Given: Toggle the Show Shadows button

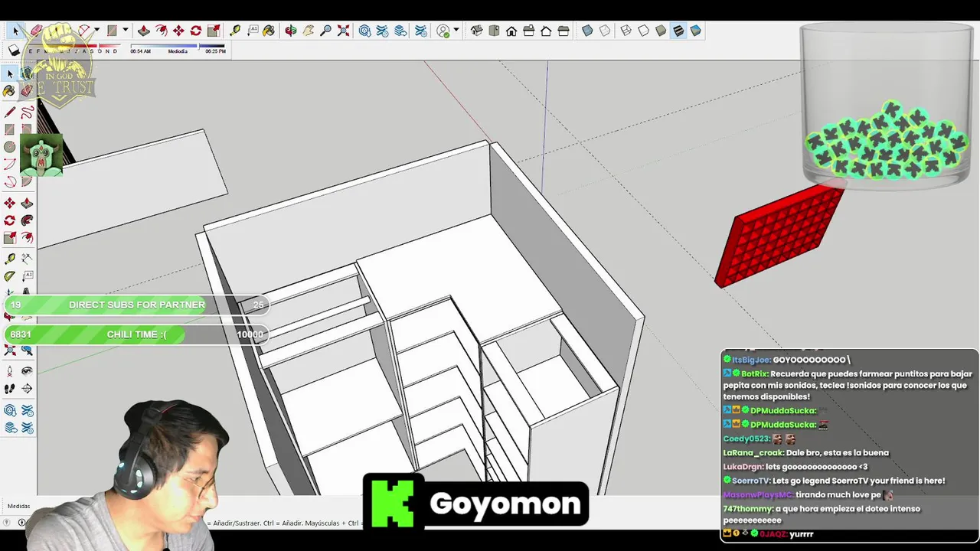Looking at the screenshot, I should [14, 51].
